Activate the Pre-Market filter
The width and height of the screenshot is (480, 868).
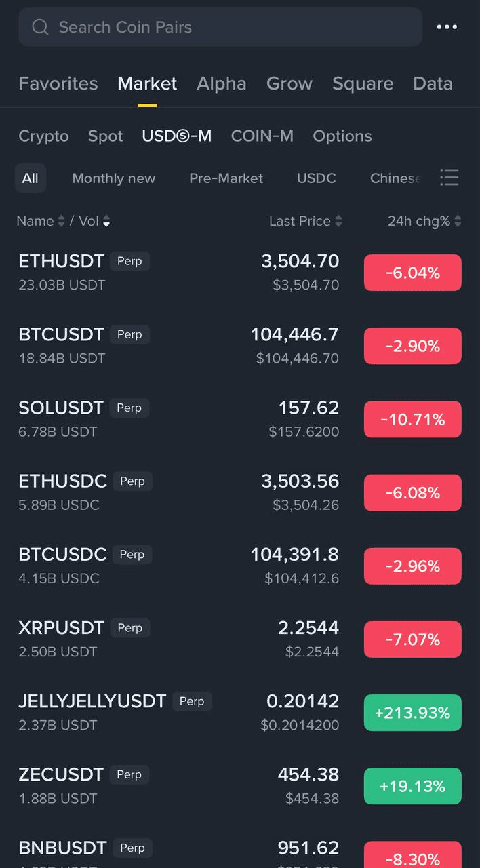coord(226,178)
